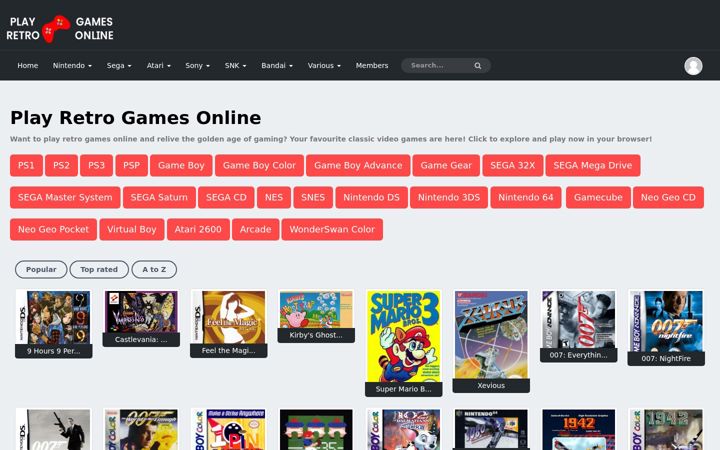The image size is (720, 450).
Task: Click the Nintendo 64 1080 game cover
Action: [491, 429]
